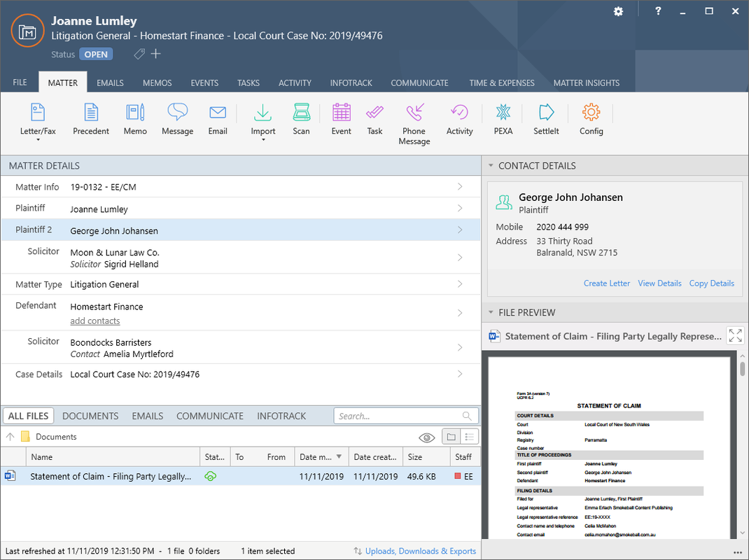
Task: Toggle the document preview eye icon
Action: pos(426,437)
